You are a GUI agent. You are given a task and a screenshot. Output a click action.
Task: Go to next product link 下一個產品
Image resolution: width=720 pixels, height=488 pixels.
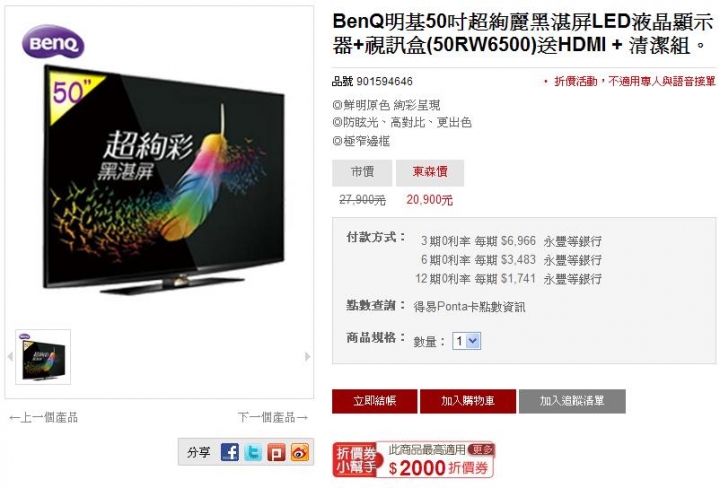point(273,417)
